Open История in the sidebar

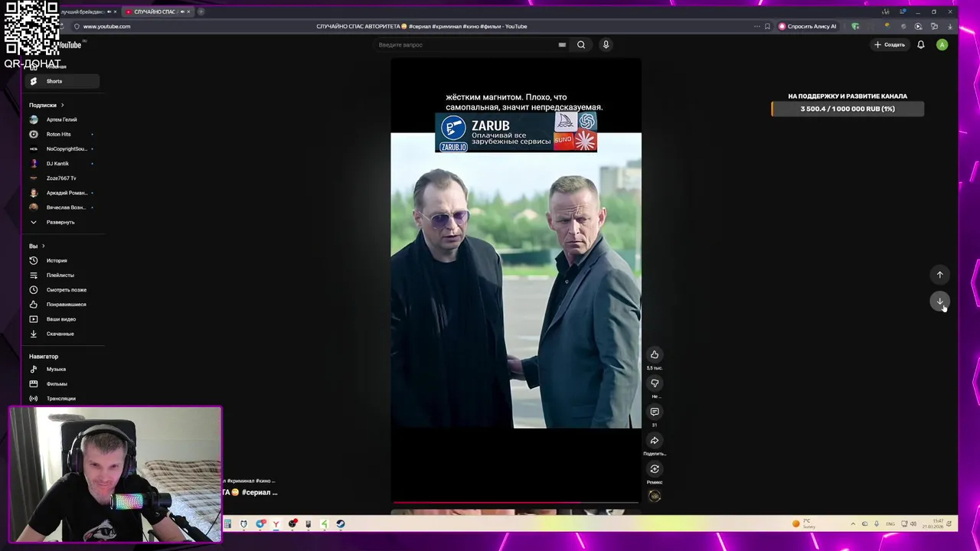[x=61, y=260]
